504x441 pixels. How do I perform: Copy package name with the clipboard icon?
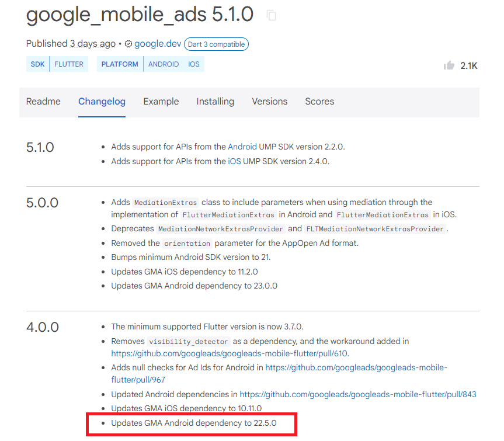pos(272,15)
